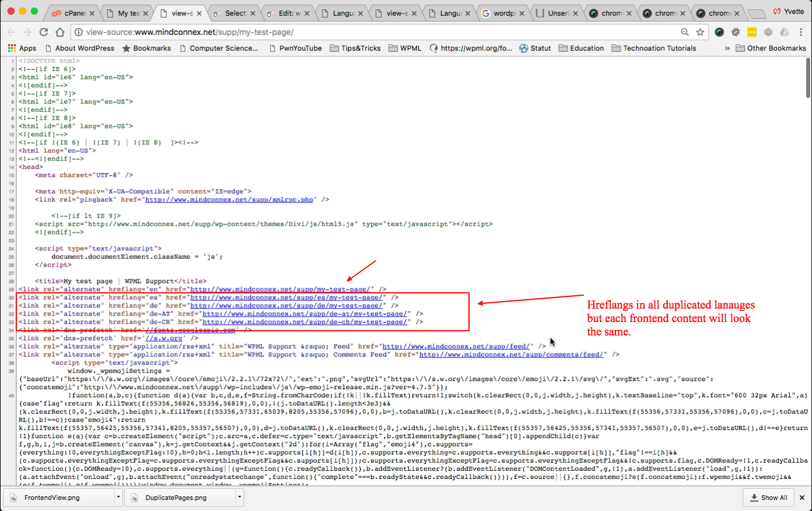The width and height of the screenshot is (812, 511).
Task: Bookmark this page with the star icon
Action: 700,32
